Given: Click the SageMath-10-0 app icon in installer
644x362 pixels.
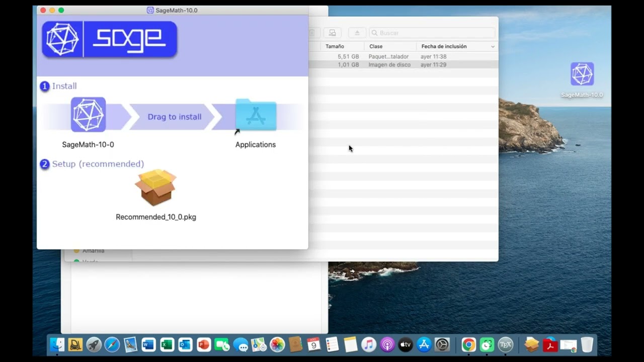Looking at the screenshot, I should [x=88, y=115].
